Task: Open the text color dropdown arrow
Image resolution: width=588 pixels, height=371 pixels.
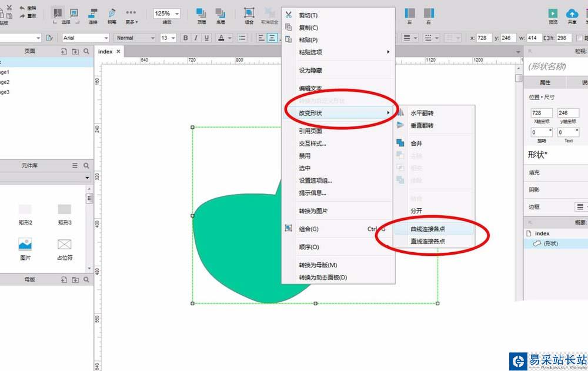Action: tap(229, 38)
